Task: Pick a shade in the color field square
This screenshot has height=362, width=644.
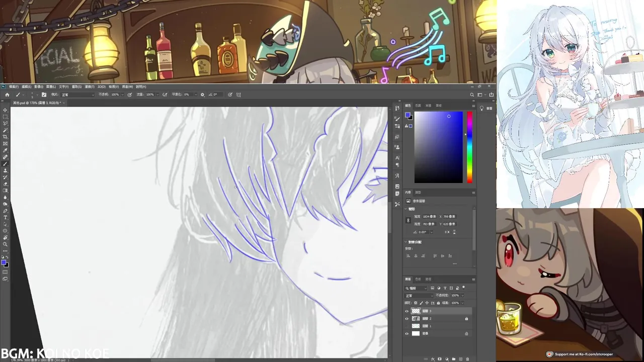Action: (x=438, y=147)
